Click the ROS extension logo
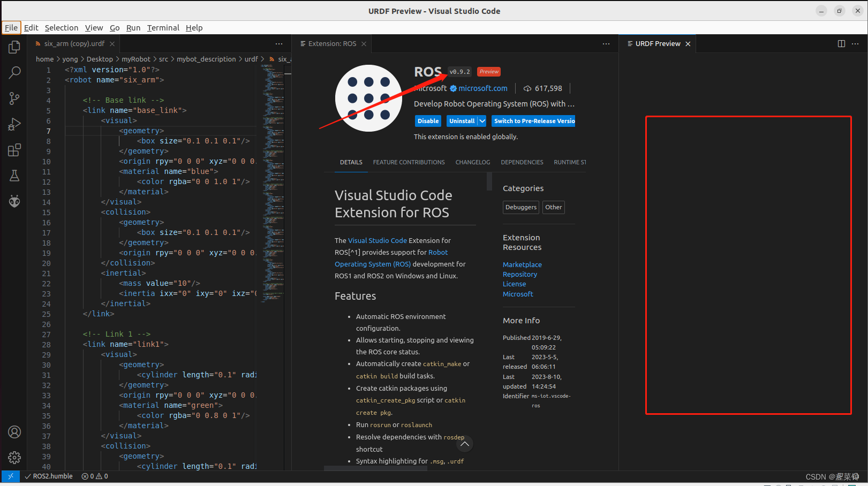The width and height of the screenshot is (868, 486). pos(368,98)
